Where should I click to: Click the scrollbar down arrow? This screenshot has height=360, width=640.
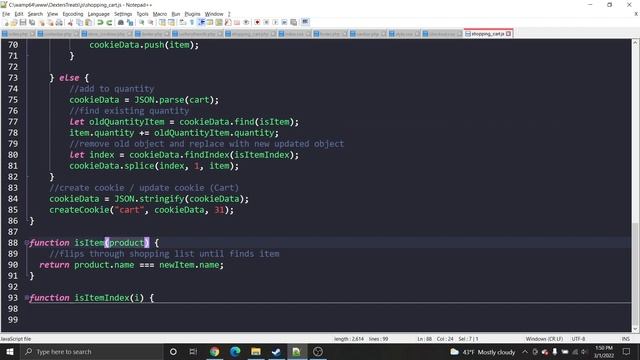[x=636, y=329]
